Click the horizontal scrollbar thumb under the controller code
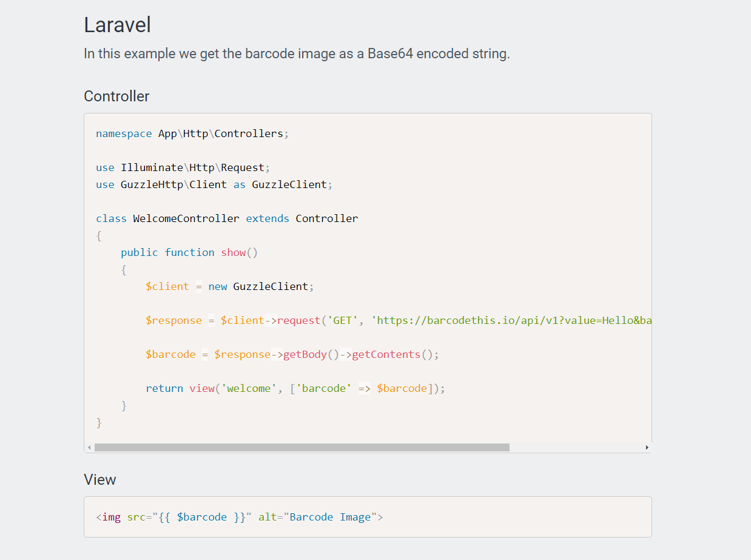The image size is (751, 560). pos(302,447)
